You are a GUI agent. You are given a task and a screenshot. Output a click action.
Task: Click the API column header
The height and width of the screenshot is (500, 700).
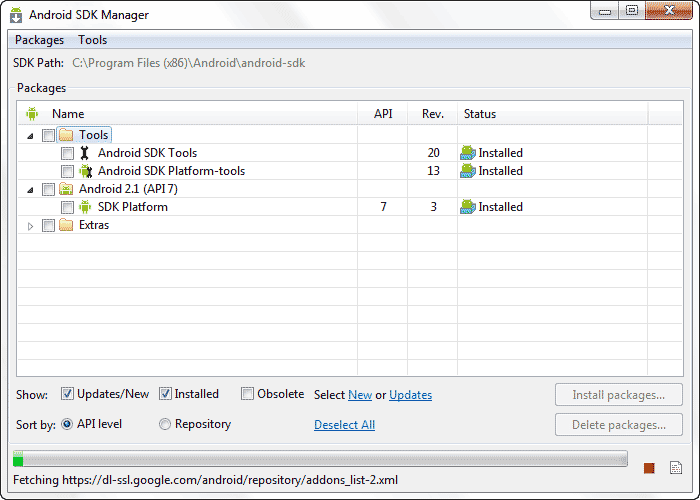click(x=383, y=114)
